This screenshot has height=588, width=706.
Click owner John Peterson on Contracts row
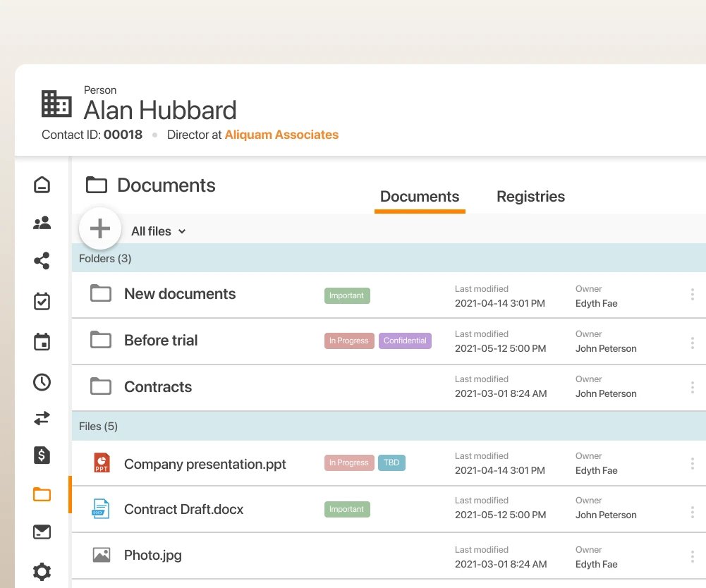tap(606, 393)
